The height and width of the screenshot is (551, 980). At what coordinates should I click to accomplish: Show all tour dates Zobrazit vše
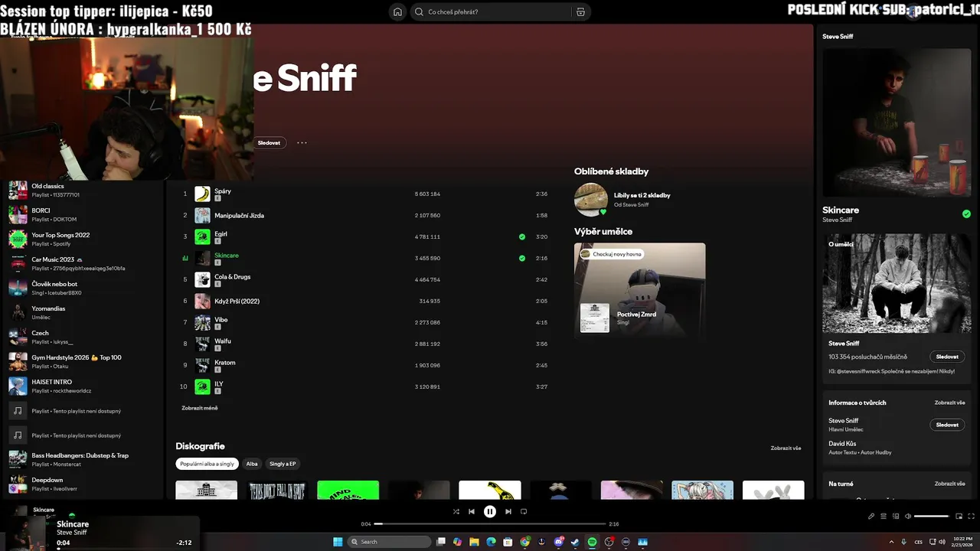click(x=949, y=484)
